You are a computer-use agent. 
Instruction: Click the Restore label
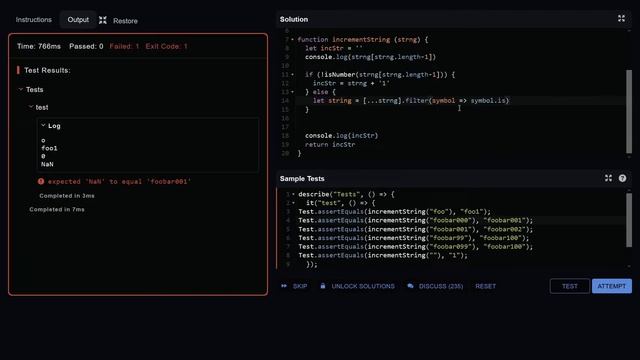pyautogui.click(x=125, y=21)
